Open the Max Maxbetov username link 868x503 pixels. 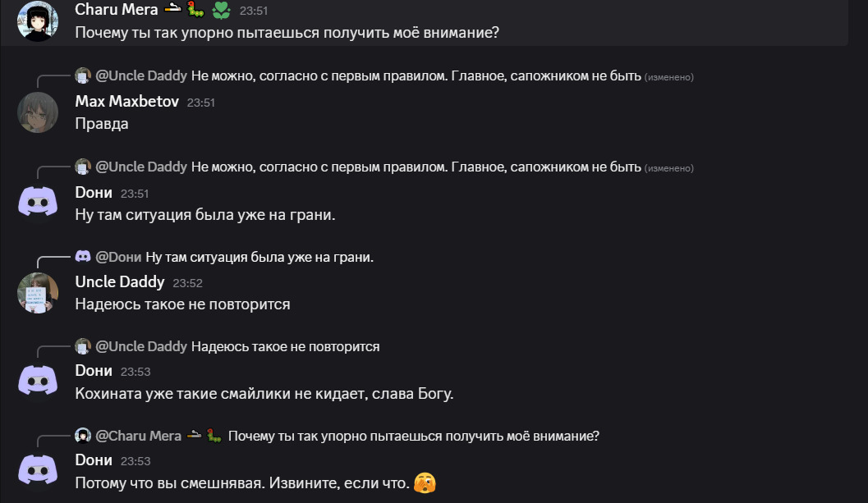[x=126, y=102]
